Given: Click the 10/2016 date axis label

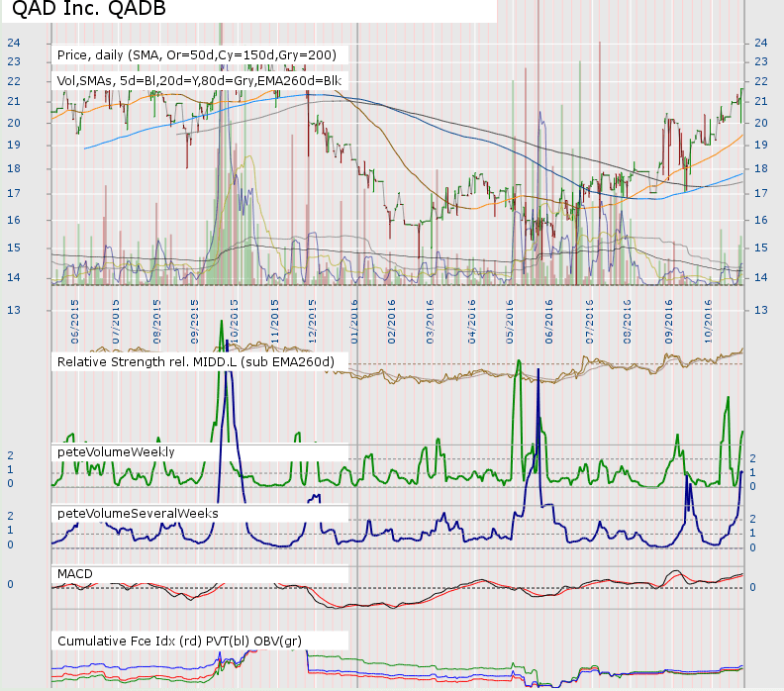Looking at the screenshot, I should coord(708,322).
